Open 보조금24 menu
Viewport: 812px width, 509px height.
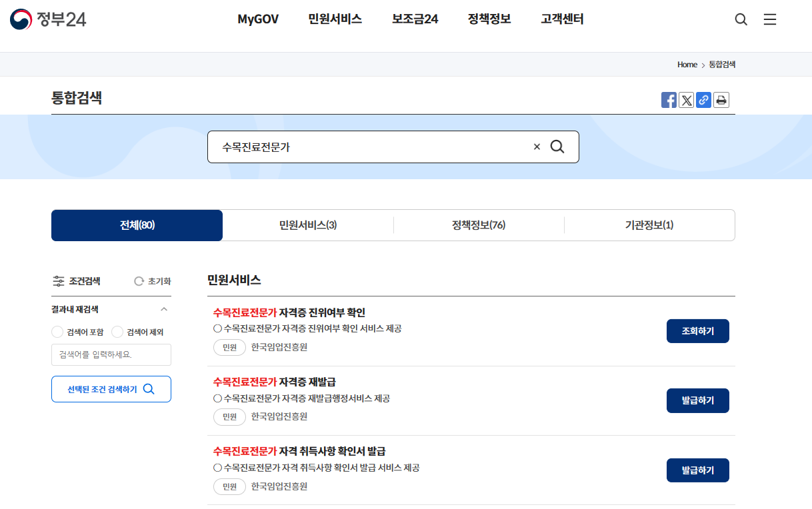tap(415, 19)
